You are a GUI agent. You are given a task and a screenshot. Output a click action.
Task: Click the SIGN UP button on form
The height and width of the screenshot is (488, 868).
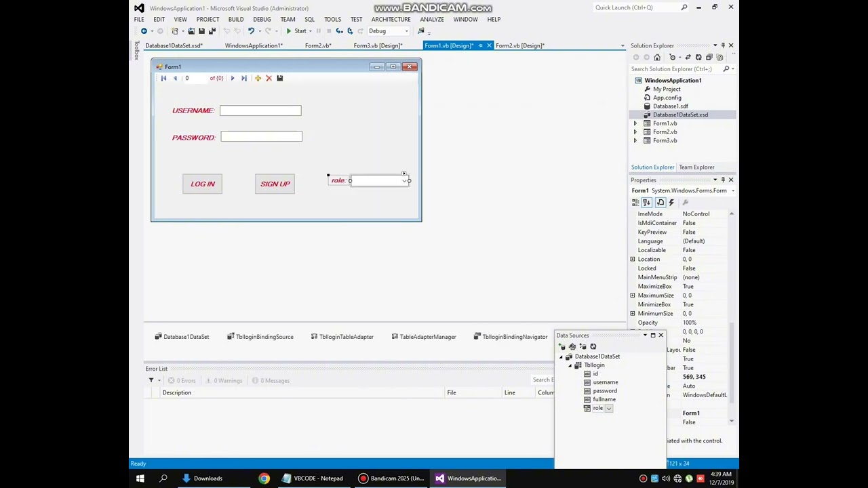pos(275,184)
